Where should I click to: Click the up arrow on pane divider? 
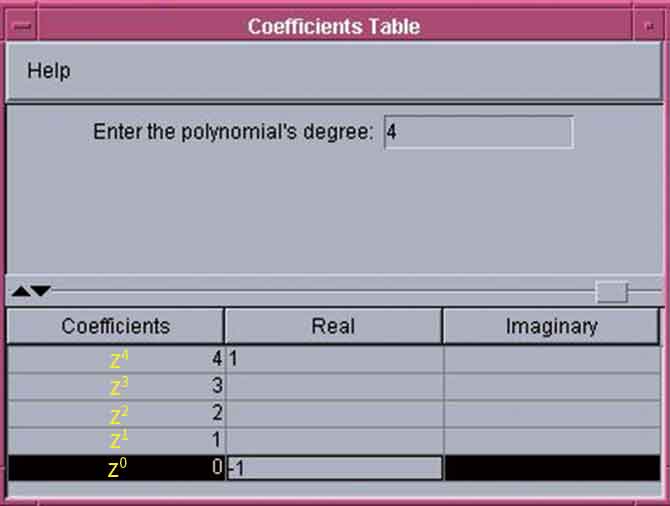(x=19, y=291)
